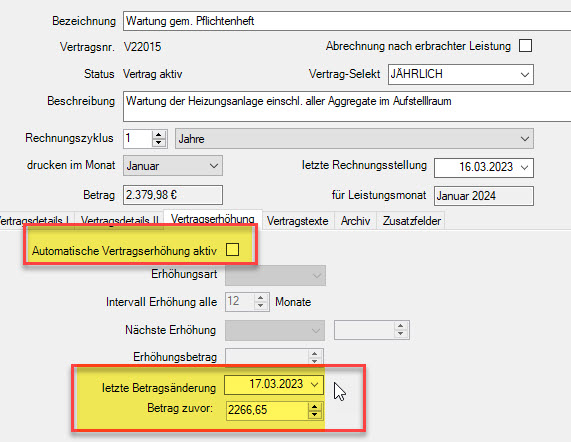Open drucken im Monat Januar dropdown
The image size is (571, 442).
173,166
